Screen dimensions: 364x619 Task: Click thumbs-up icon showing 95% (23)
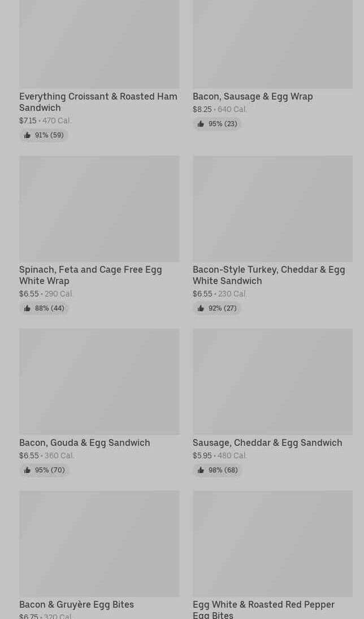pos(200,124)
